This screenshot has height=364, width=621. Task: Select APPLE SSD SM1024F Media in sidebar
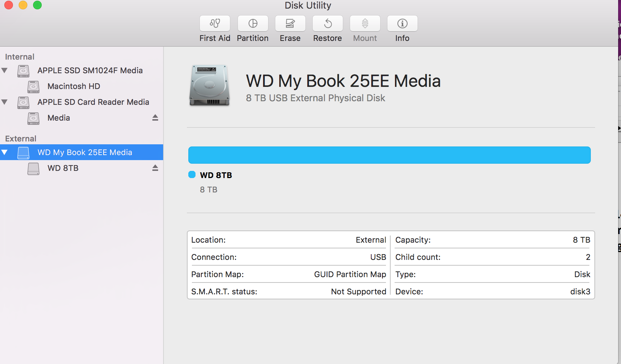pos(82,70)
